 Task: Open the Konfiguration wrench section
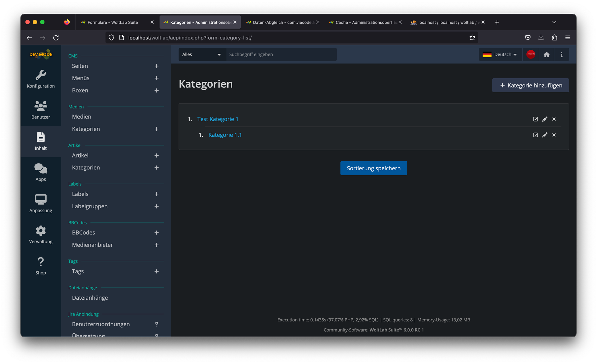point(41,79)
